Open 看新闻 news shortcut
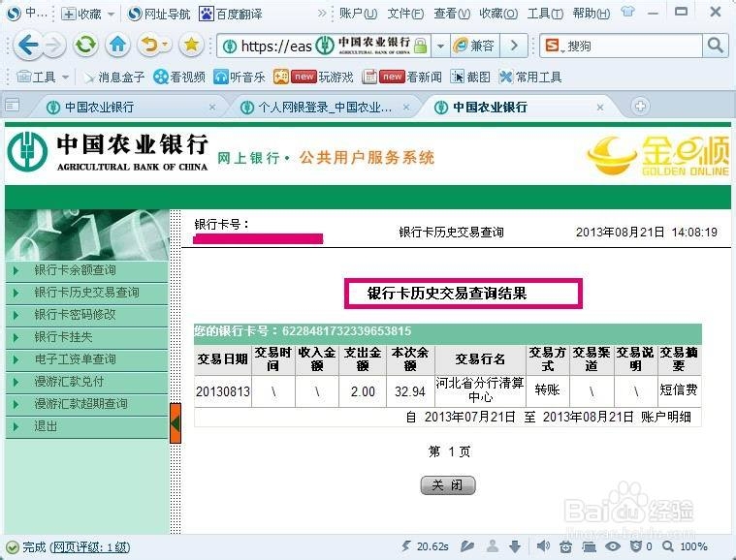The height and width of the screenshot is (560, 736). coord(401,77)
